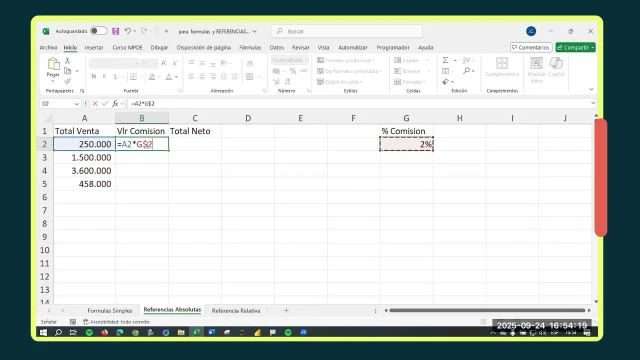
Task: Open Estilos de celda gallery
Action: tap(340, 82)
